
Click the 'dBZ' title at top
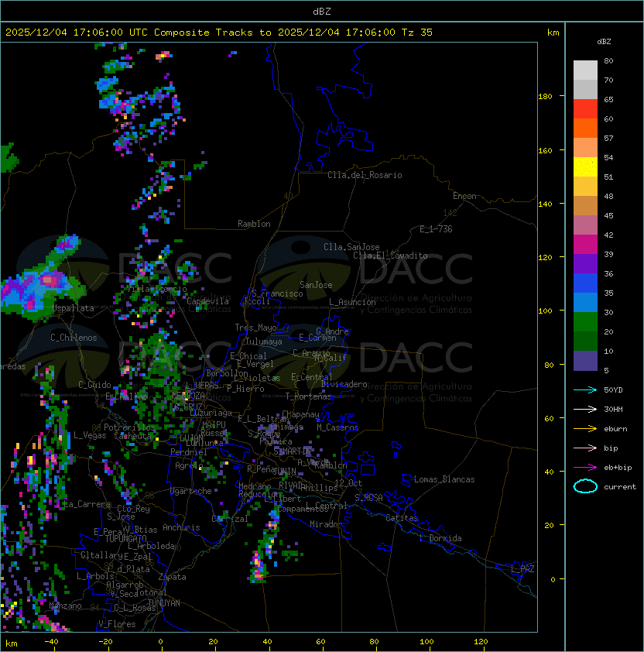tap(322, 11)
